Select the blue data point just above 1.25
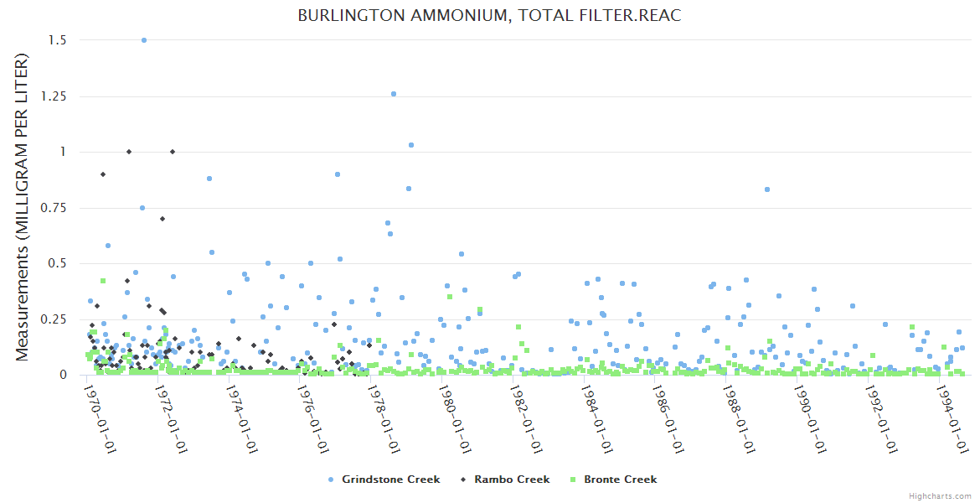This screenshot has width=980, height=503. pyautogui.click(x=394, y=94)
